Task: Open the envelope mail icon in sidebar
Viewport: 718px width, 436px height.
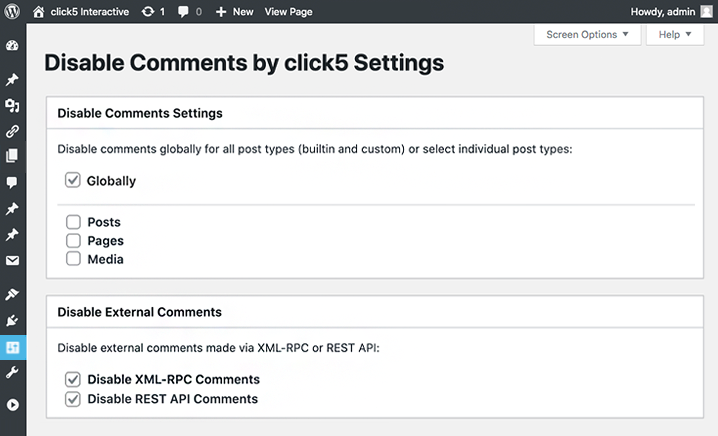Action: [12, 261]
